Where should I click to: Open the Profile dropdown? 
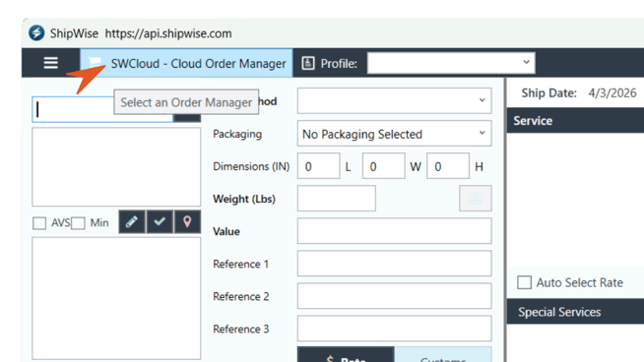[451, 63]
